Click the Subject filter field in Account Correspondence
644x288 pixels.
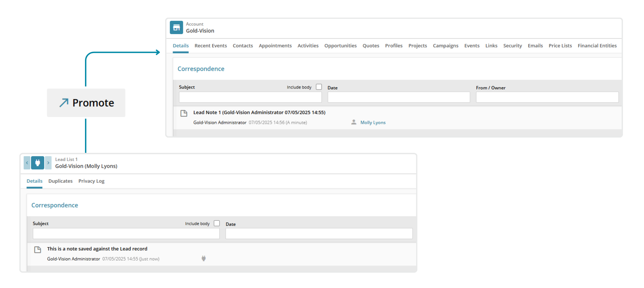coord(250,97)
